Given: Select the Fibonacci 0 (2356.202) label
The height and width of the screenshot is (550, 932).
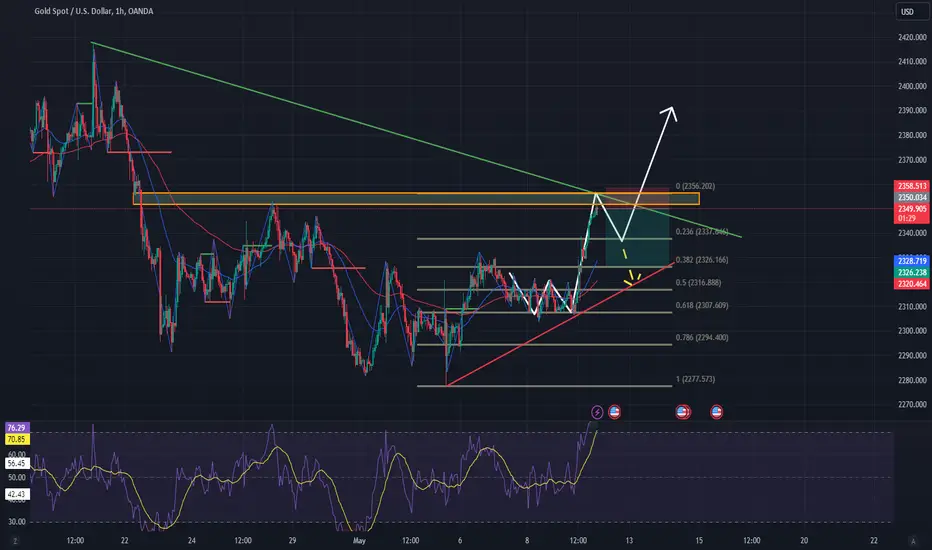Looking at the screenshot, I should [695, 186].
